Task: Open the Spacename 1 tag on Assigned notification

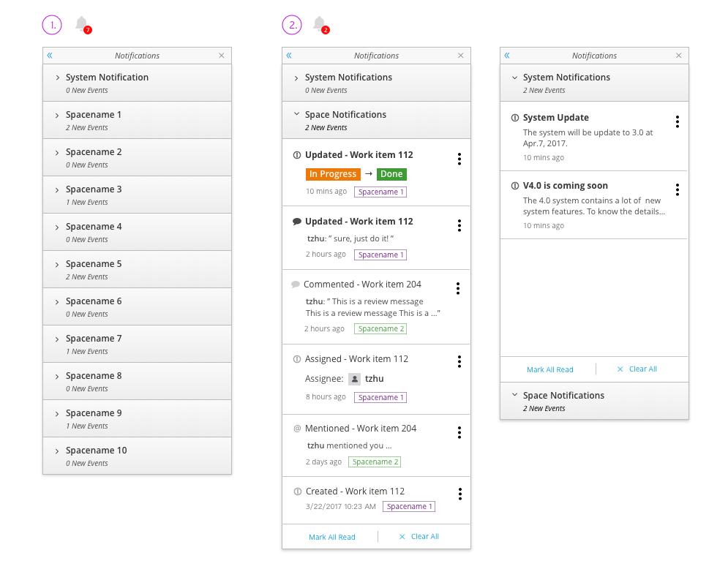Action: [380, 397]
